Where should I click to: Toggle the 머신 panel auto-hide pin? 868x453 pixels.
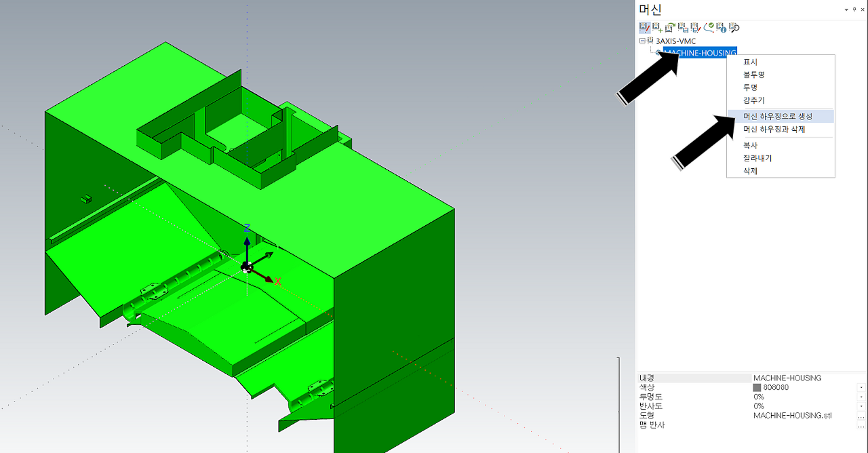[854, 9]
